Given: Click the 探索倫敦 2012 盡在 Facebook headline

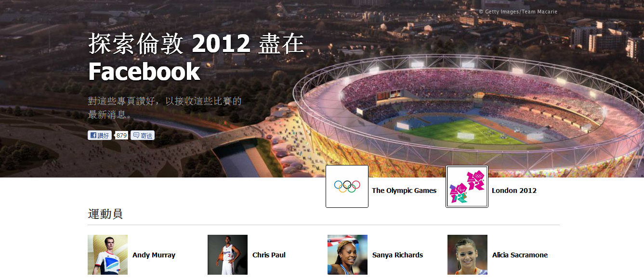Looking at the screenshot, I should (x=197, y=57).
